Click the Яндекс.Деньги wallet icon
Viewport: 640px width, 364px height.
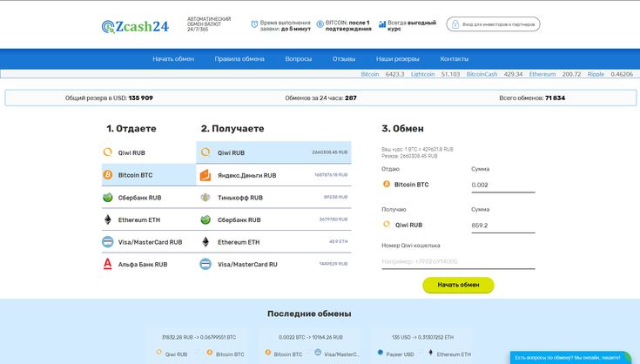point(205,175)
